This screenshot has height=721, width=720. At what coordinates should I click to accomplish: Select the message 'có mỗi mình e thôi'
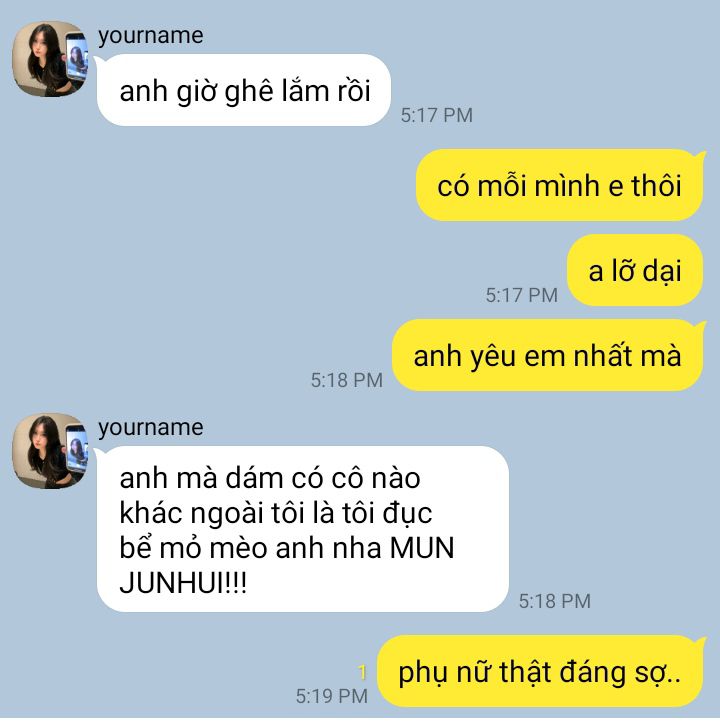560,185
